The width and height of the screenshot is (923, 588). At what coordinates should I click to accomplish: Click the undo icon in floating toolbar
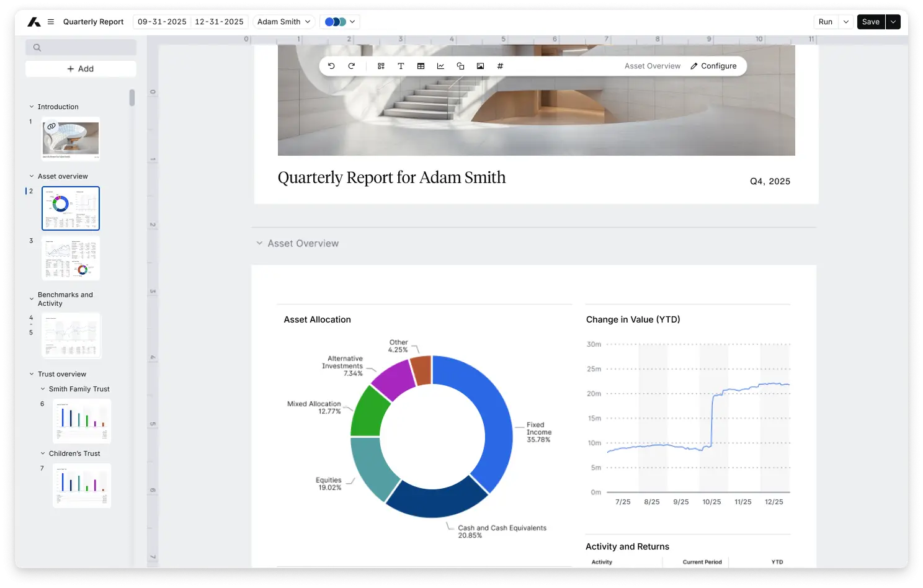[331, 66]
